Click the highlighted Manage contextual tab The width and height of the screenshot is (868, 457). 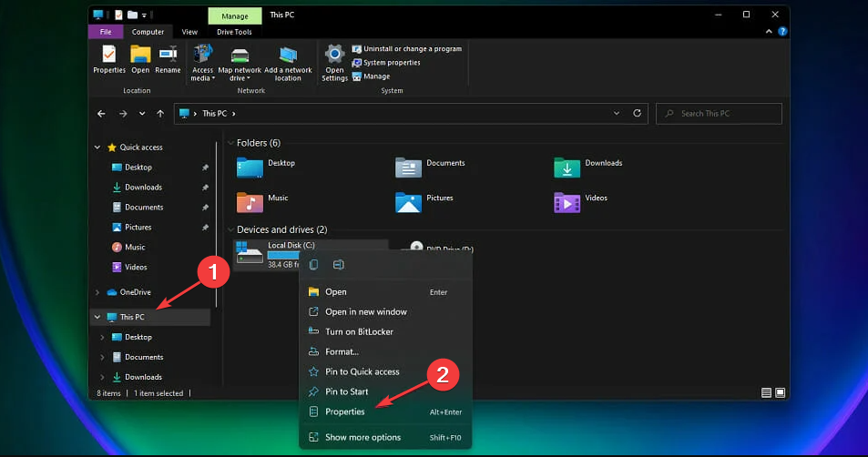[x=235, y=16]
